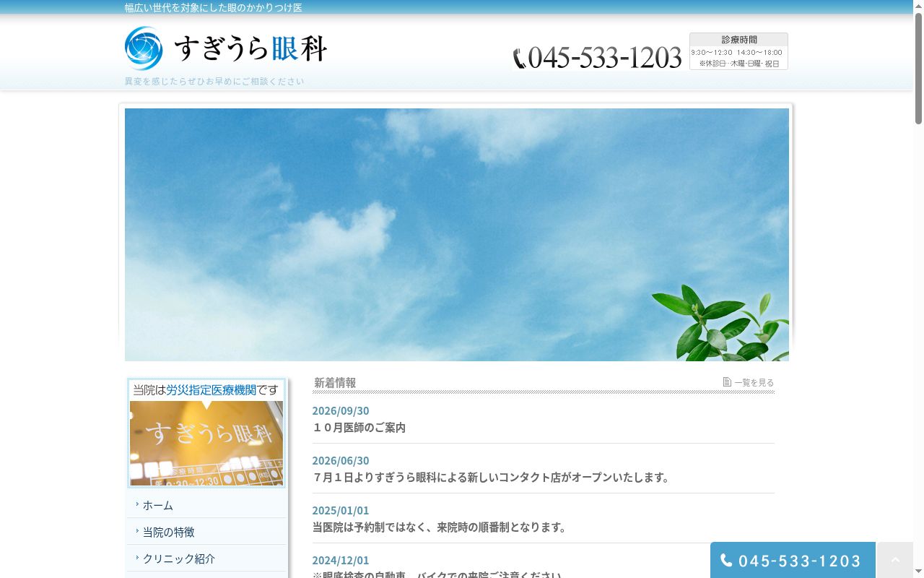Click the back-to-top arrow button

(895, 560)
